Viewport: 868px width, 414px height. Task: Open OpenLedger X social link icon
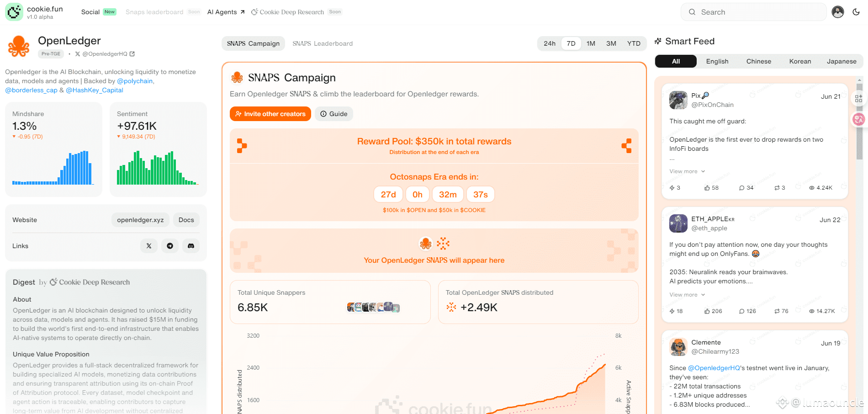click(149, 246)
